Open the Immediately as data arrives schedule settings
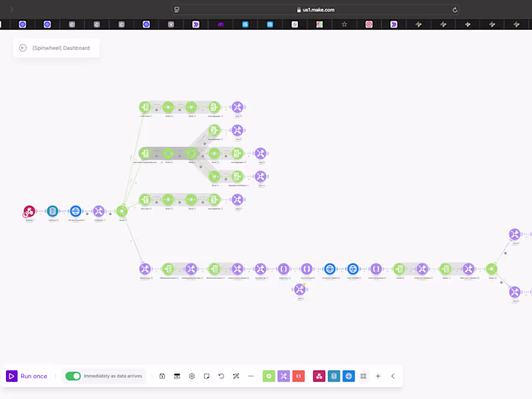 point(112,376)
